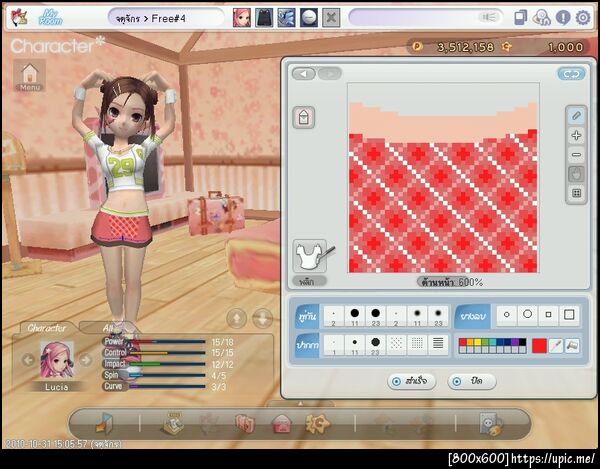The image size is (600, 469).
Task: Close the editor with the right bottom button
Action: coord(472,381)
